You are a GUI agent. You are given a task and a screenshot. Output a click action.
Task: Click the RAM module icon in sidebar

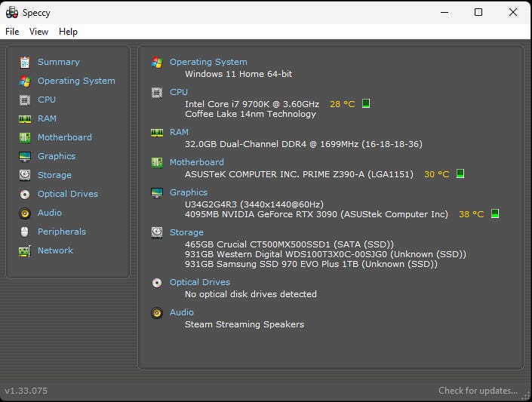click(x=25, y=118)
